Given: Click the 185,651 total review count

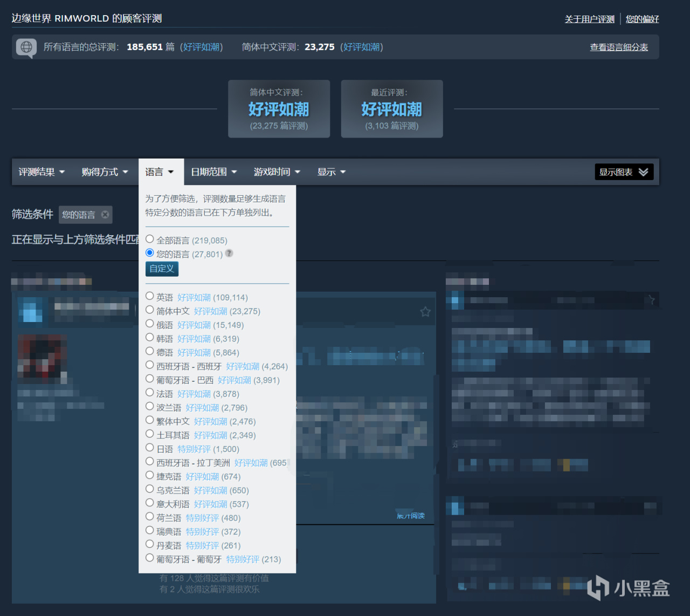Looking at the screenshot, I should (144, 47).
